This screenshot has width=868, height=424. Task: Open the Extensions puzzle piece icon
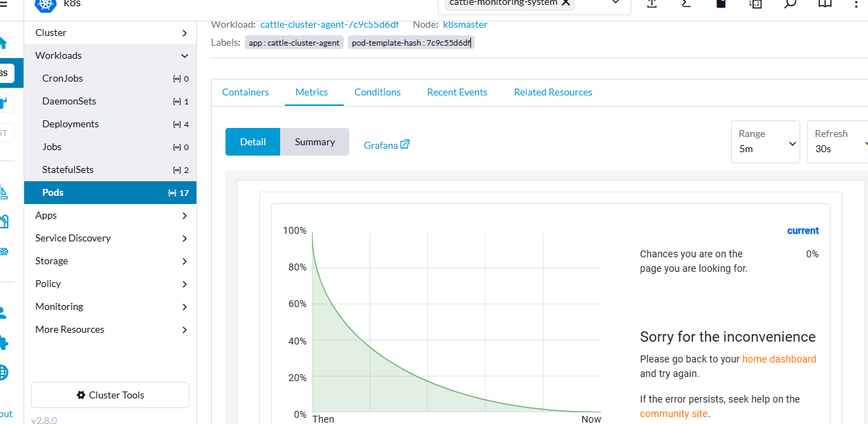pos(3,343)
